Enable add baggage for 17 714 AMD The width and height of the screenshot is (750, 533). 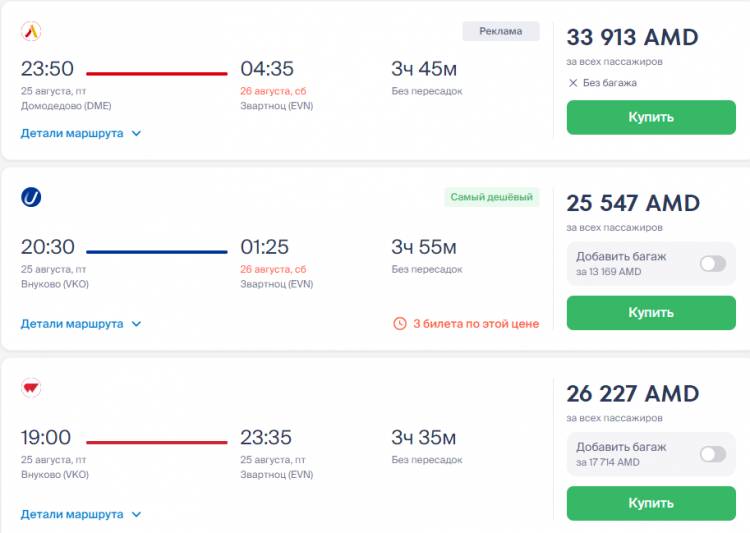point(713,454)
